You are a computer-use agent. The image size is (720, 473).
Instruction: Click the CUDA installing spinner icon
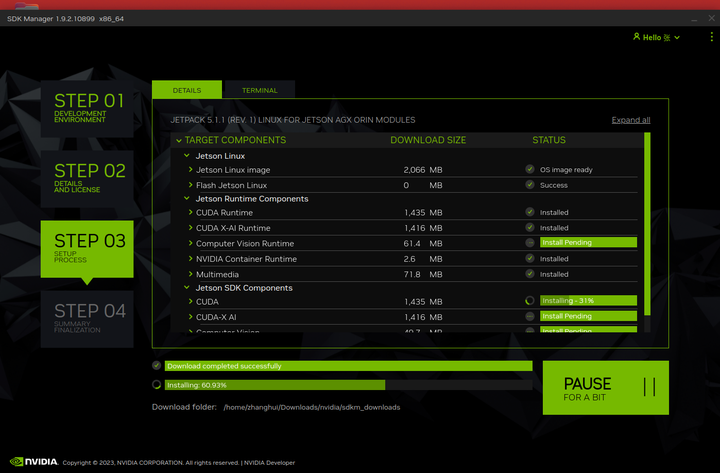pos(530,301)
